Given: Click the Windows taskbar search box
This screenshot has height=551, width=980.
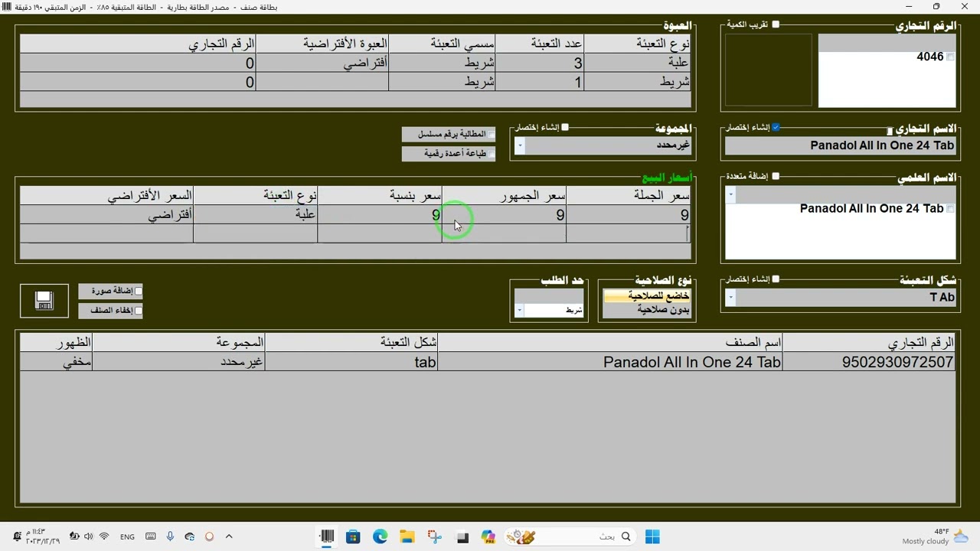Looking at the screenshot, I should click(570, 536).
